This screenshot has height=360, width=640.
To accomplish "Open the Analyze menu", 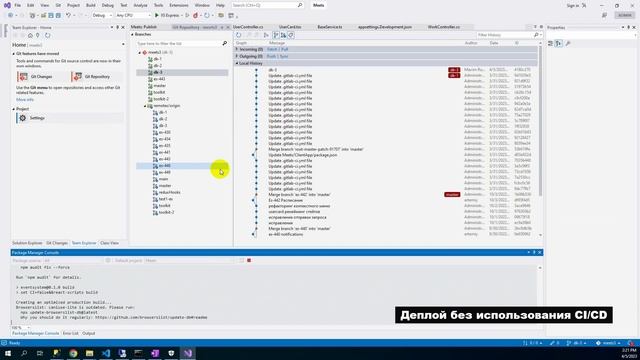I will coord(140,5).
